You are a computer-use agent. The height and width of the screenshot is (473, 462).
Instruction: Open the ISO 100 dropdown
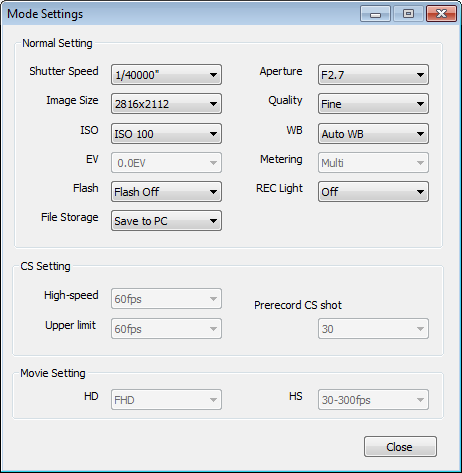(x=166, y=134)
